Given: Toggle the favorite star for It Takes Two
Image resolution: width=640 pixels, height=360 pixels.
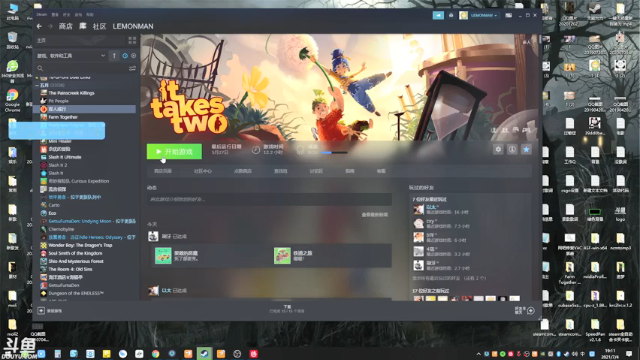Looking at the screenshot, I should pyautogui.click(x=526, y=150).
